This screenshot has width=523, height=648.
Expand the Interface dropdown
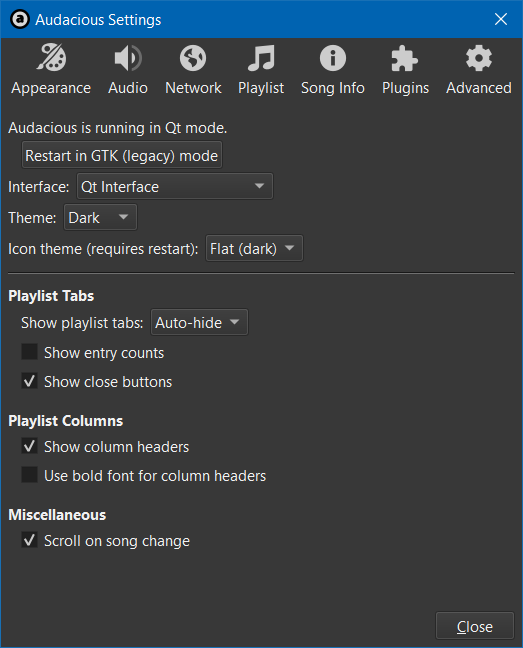pyautogui.click(x=175, y=186)
